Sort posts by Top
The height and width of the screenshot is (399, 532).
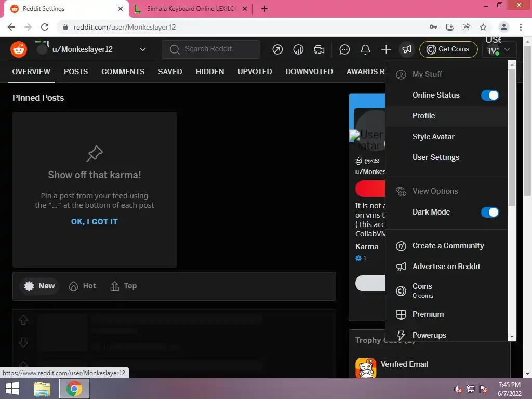coord(124,286)
